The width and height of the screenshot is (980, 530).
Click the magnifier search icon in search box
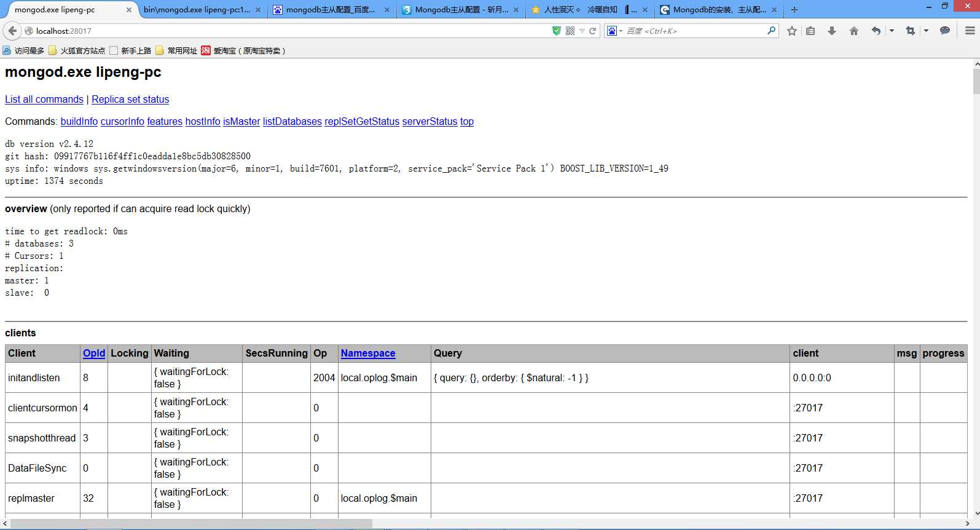(771, 31)
